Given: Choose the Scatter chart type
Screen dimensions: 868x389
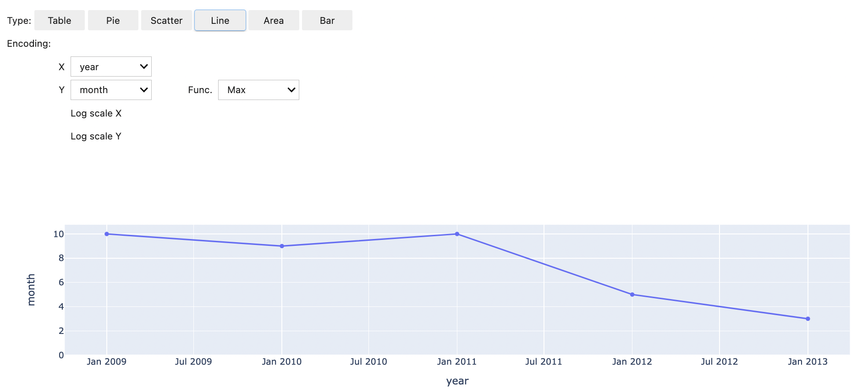Looking at the screenshot, I should pos(166,21).
